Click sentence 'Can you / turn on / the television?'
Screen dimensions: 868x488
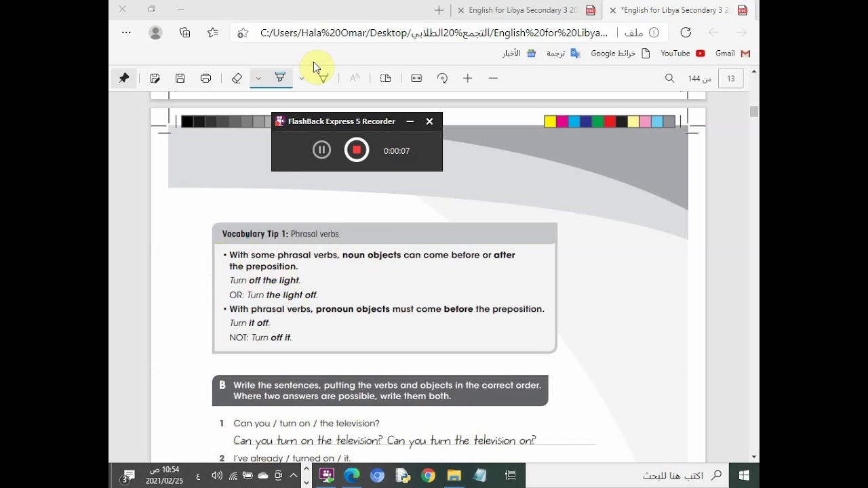[307, 424]
